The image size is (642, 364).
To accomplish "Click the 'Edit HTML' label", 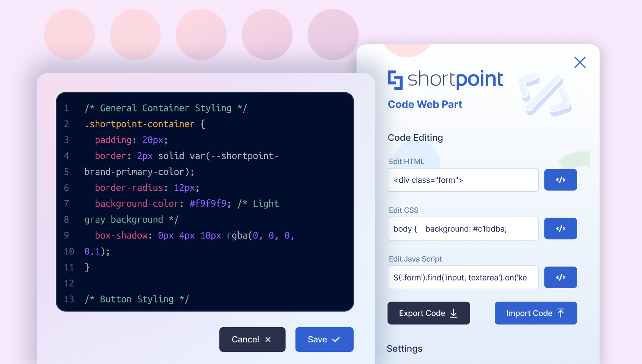I will [x=406, y=162].
